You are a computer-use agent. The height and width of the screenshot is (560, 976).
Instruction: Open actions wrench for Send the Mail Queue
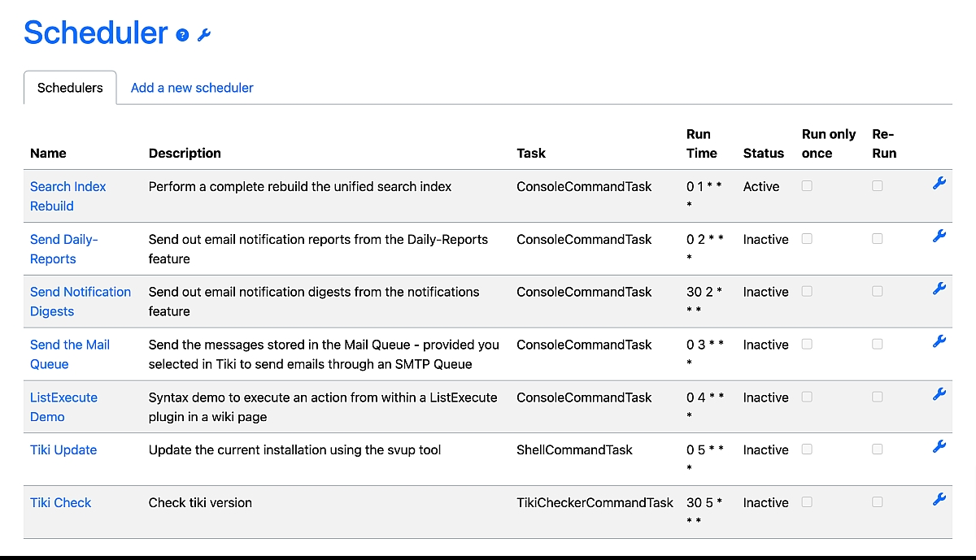coord(939,341)
